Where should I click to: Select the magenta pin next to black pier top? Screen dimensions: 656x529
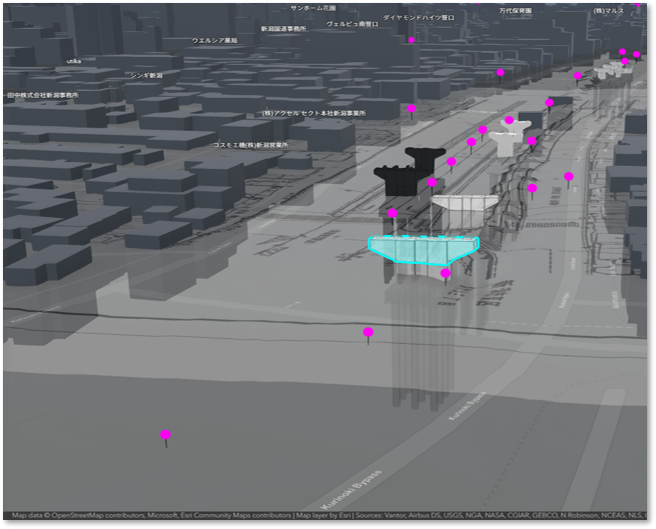[x=451, y=162]
